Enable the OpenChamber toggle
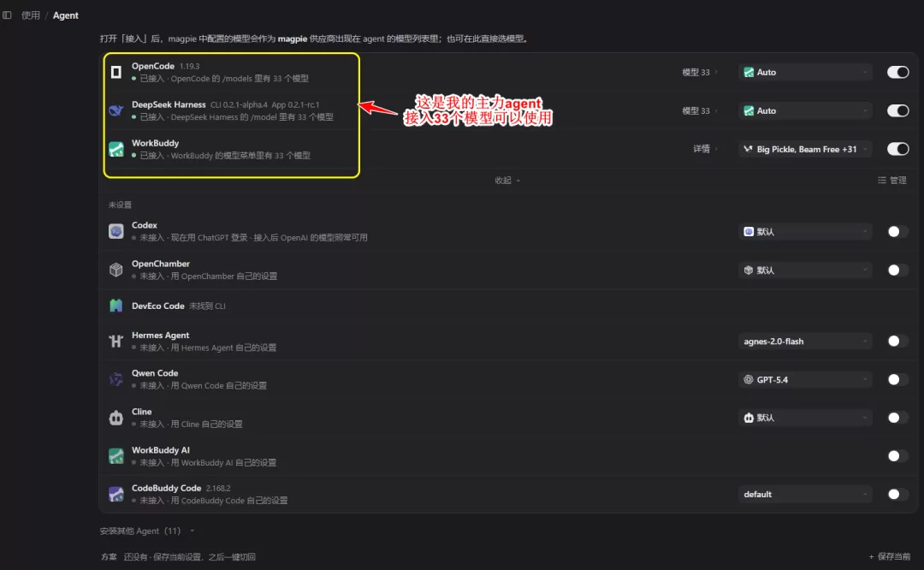924x570 pixels. click(897, 270)
